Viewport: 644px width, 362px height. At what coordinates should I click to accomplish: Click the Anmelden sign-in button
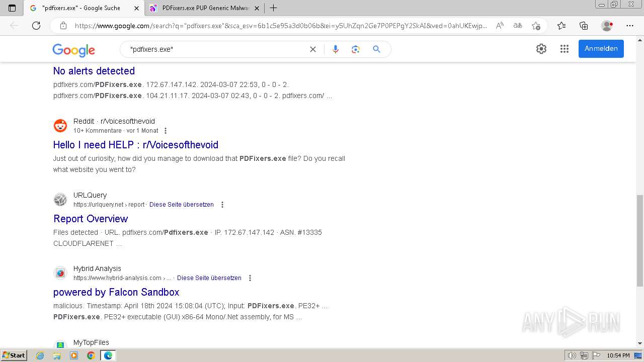(x=601, y=49)
